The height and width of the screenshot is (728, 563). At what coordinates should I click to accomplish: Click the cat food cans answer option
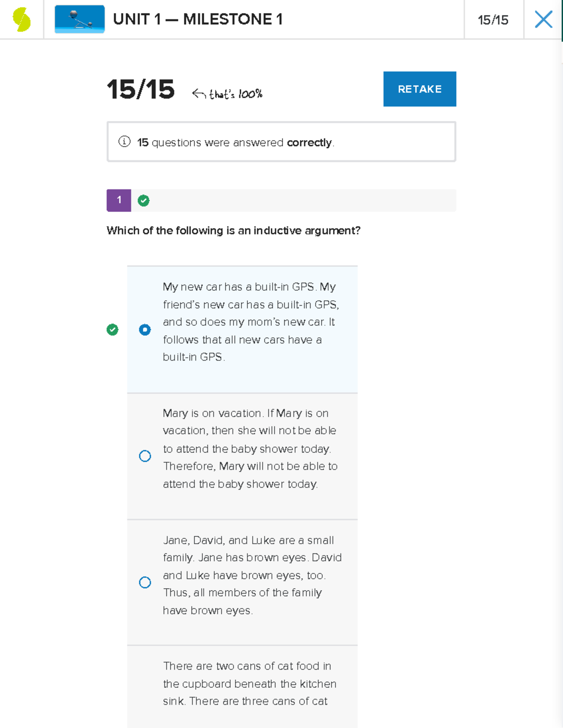point(249,684)
